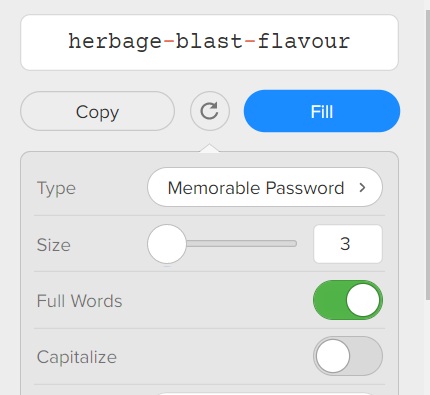
Task: Click the Size slider handle
Action: [167, 244]
